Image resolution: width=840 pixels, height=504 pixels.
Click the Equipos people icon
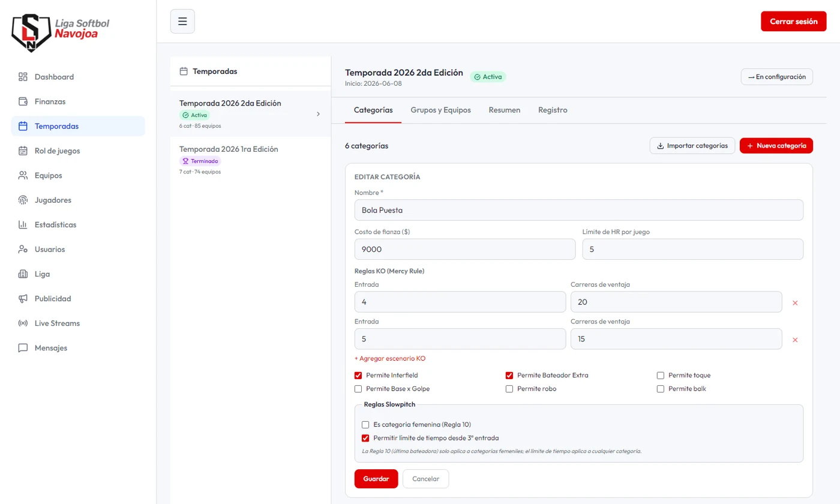click(23, 175)
